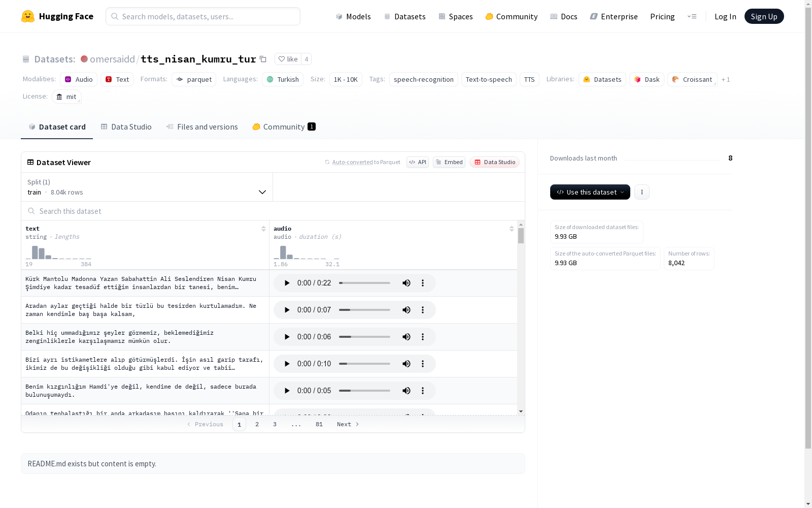812x508 pixels.
Task: Open Docs in the top navigation
Action: tap(564, 16)
